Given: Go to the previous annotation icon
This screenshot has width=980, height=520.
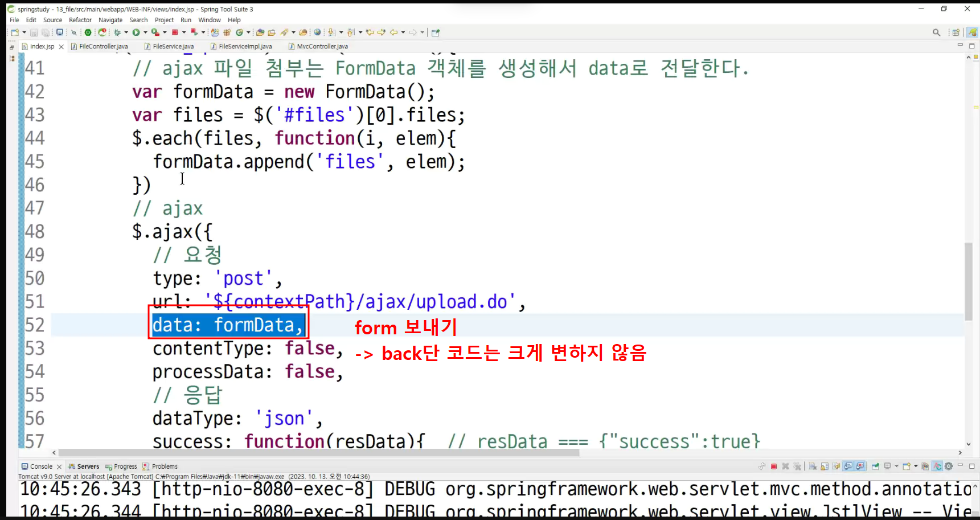Looking at the screenshot, I should (x=351, y=32).
